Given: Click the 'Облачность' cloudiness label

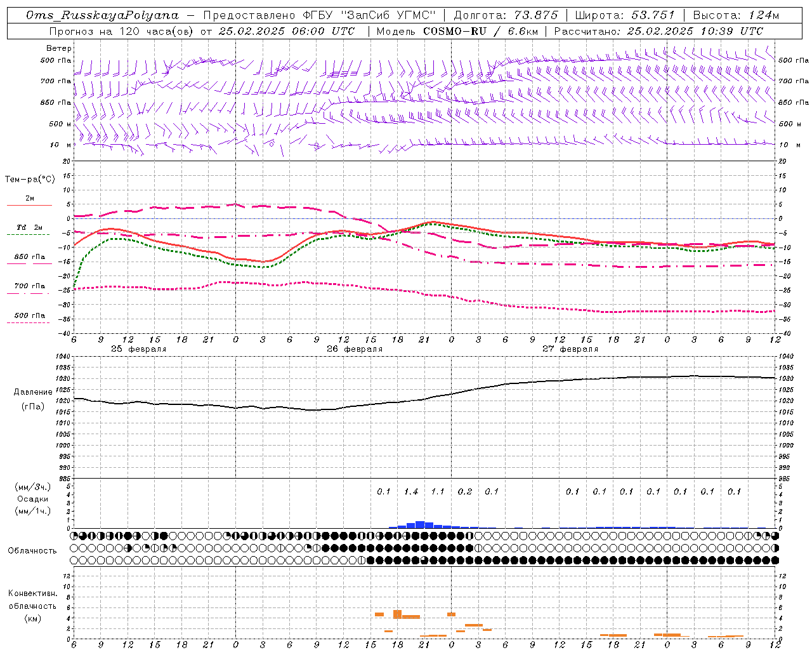Looking at the screenshot, I should pyautogui.click(x=32, y=551).
